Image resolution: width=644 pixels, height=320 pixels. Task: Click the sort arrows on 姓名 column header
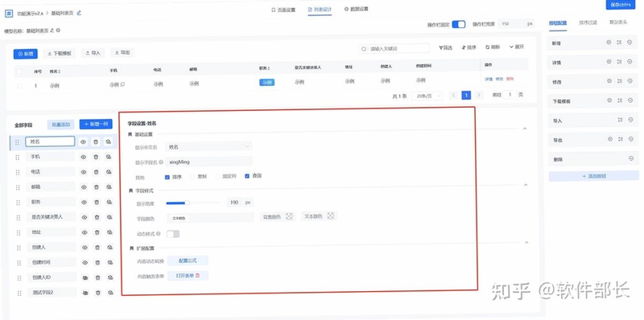pos(60,72)
